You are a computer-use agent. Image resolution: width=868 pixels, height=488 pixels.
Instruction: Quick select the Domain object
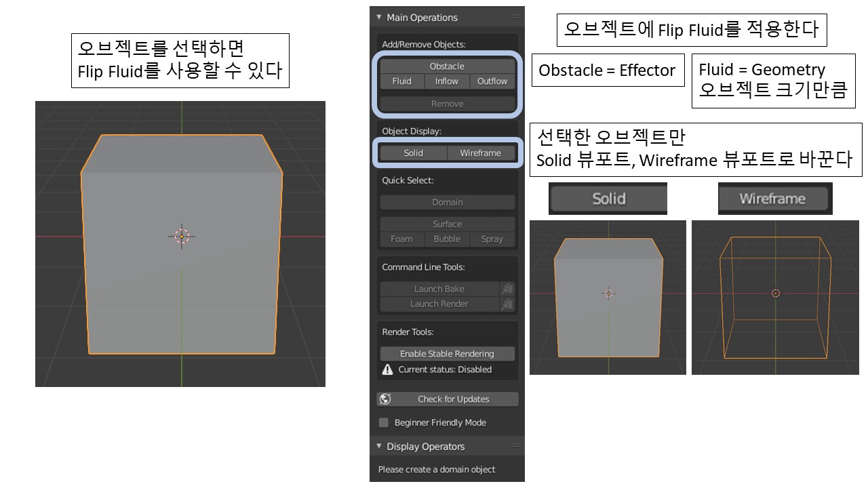click(x=447, y=202)
